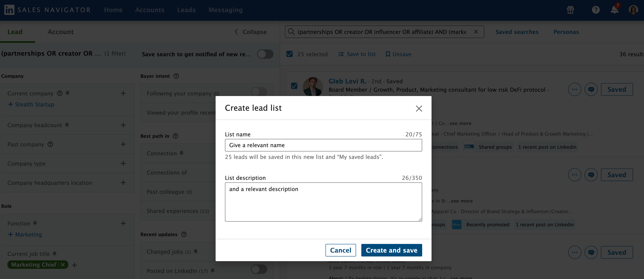Image resolution: width=644 pixels, height=279 pixels.
Task: Click the Current company help icon
Action: tap(59, 93)
